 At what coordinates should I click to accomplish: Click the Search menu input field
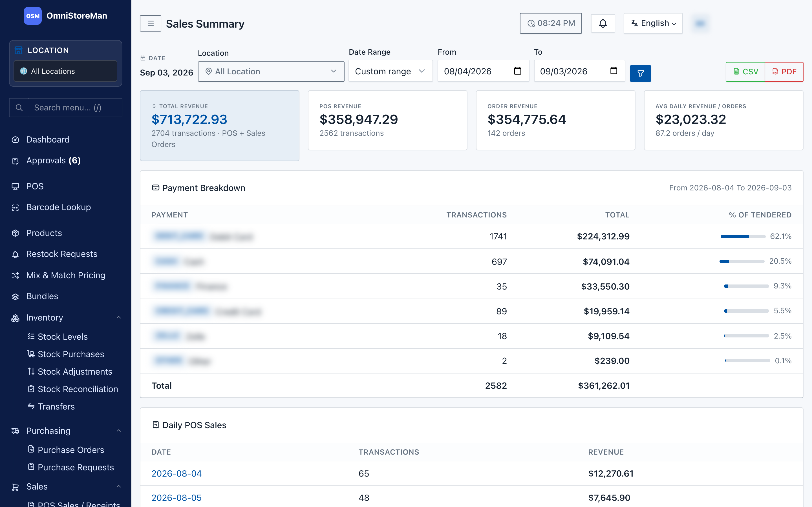click(66, 108)
